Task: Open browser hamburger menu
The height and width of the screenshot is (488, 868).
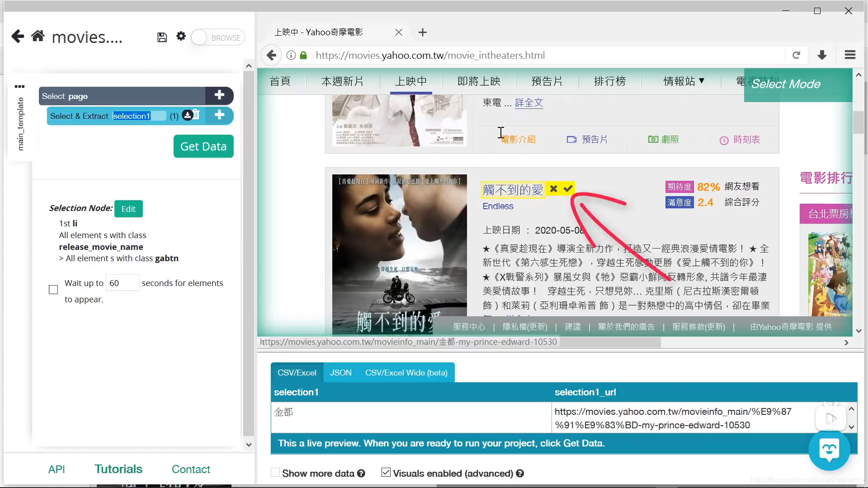Action: click(850, 55)
